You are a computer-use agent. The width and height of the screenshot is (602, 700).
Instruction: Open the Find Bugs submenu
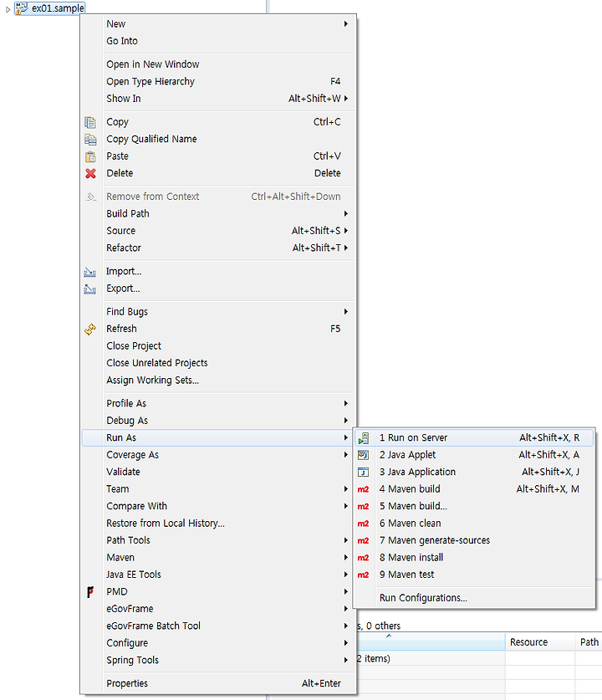click(219, 312)
